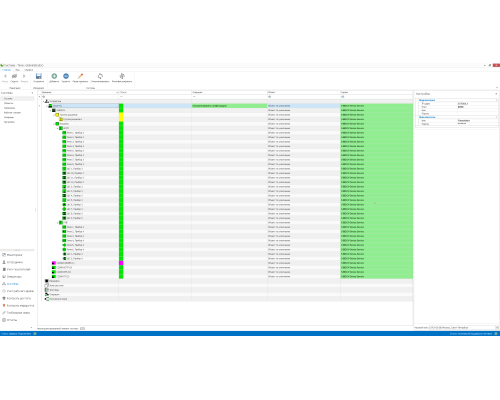This screenshot has height=400, width=500.
Task: Collapse the root devices network node
Action: (43, 101)
